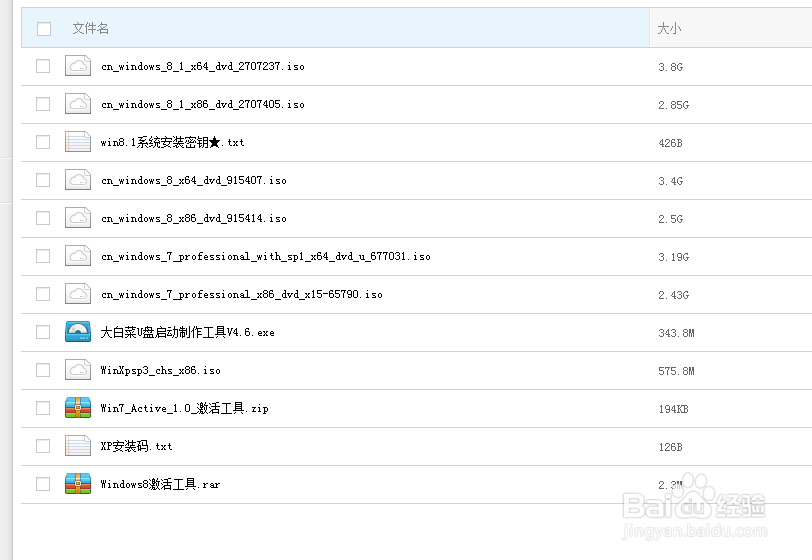Click the 3.19G size value
This screenshot has width=812, height=560.
tap(673, 257)
